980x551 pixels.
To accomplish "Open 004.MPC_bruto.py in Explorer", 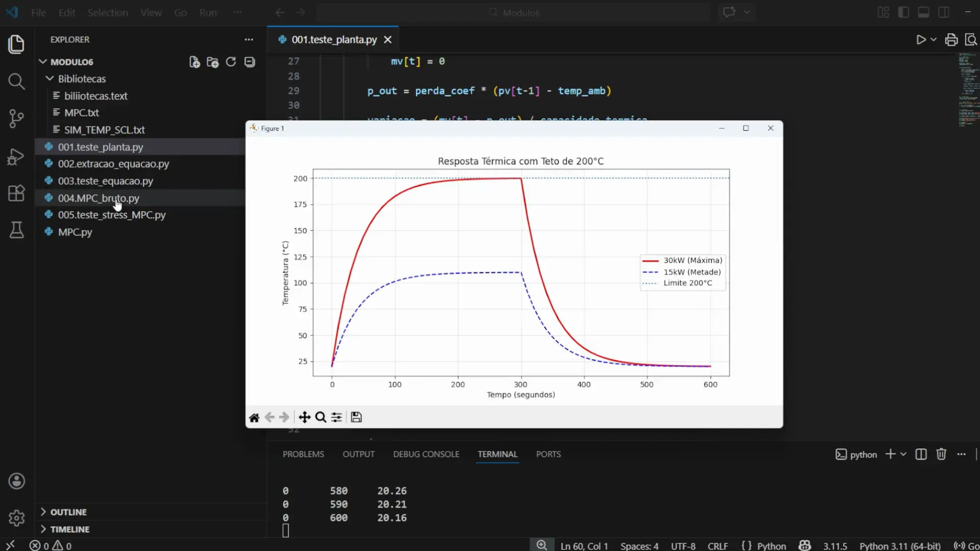I will tap(99, 198).
